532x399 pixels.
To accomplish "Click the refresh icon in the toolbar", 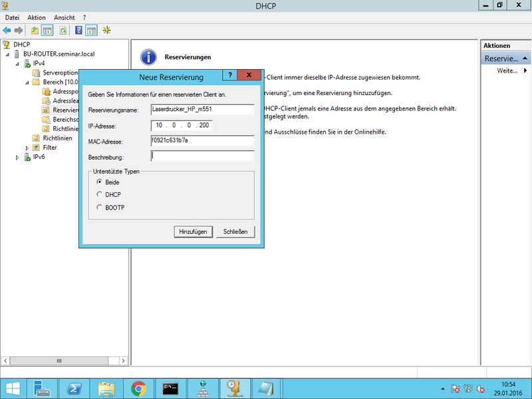I will click(63, 31).
